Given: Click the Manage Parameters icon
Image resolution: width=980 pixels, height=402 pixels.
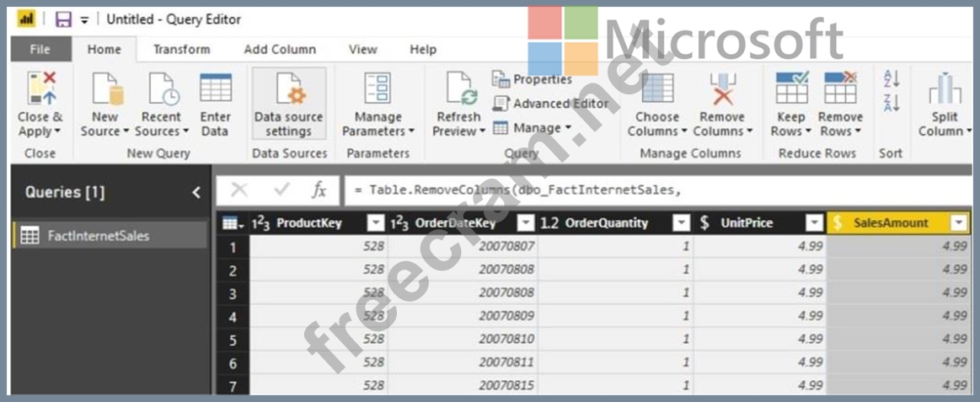Looking at the screenshot, I should point(378,88).
